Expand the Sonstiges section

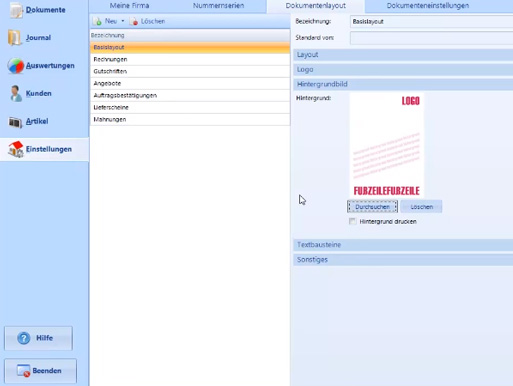click(x=403, y=259)
